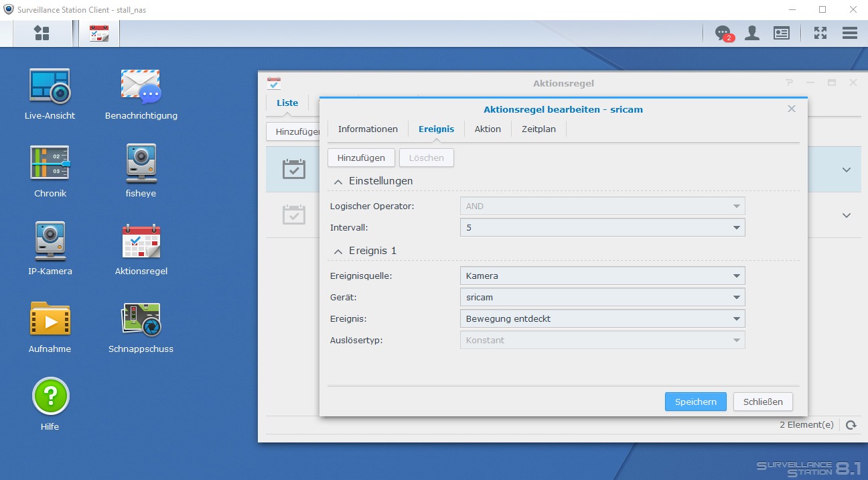Click the second action rule calendar icon
Screen dimensions: 868x480
coord(294,215)
